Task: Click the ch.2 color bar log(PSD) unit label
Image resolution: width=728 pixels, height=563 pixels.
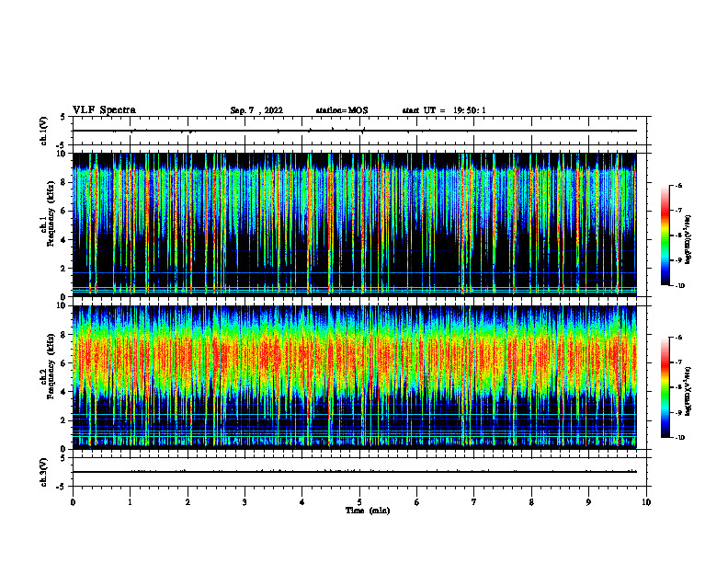Action: (688, 391)
